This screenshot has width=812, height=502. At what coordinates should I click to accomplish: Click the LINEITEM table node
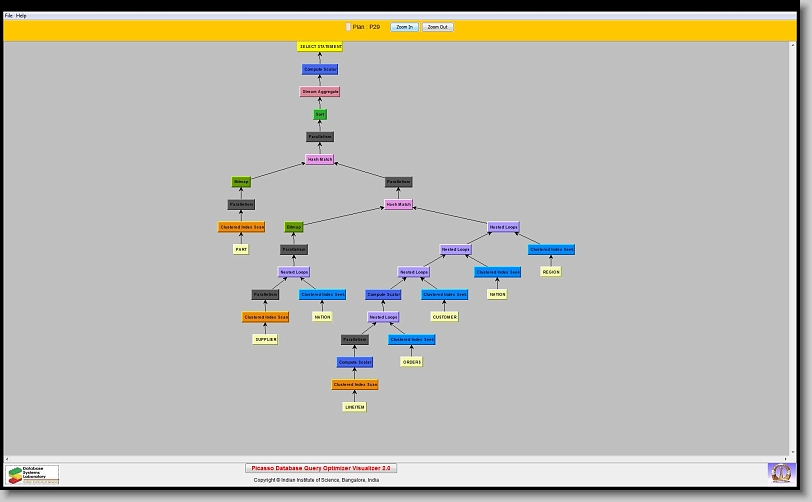coord(355,407)
